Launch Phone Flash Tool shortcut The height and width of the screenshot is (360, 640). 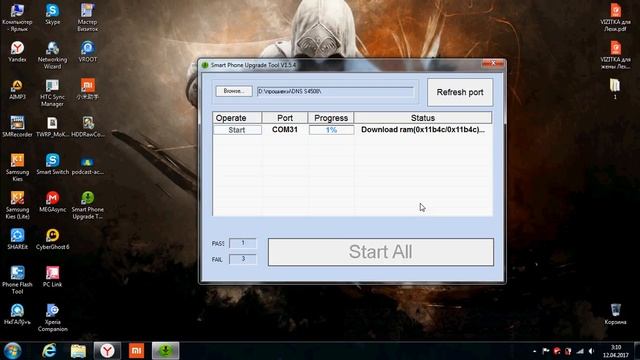tap(17, 280)
